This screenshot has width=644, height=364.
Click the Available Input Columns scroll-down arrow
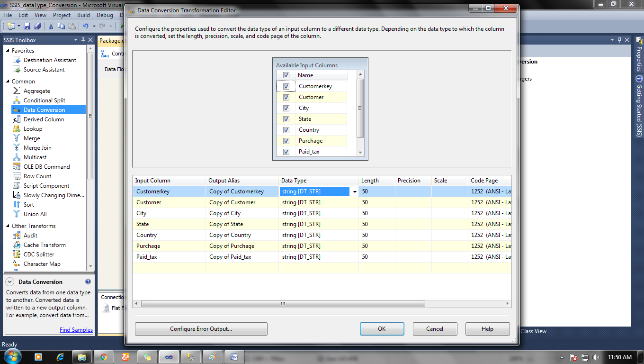tap(360, 153)
